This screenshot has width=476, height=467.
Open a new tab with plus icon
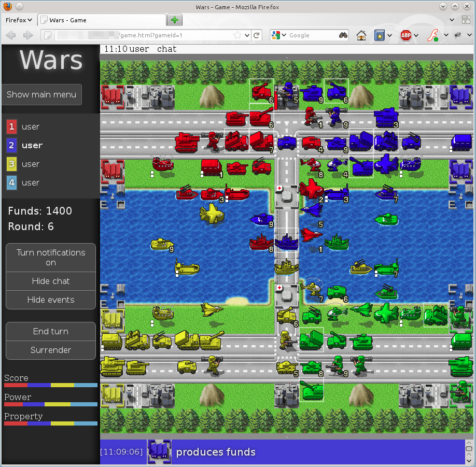(x=174, y=20)
